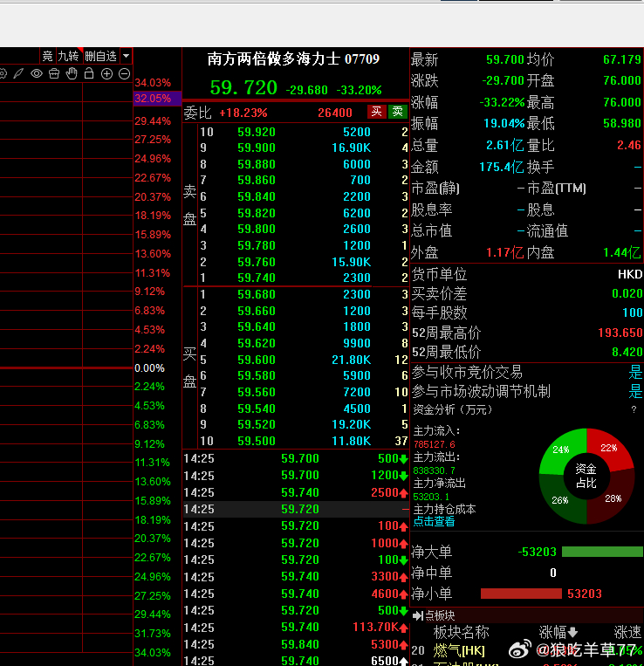Zoom out with the minus icon
This screenshot has width=644, height=666.
click(124, 74)
